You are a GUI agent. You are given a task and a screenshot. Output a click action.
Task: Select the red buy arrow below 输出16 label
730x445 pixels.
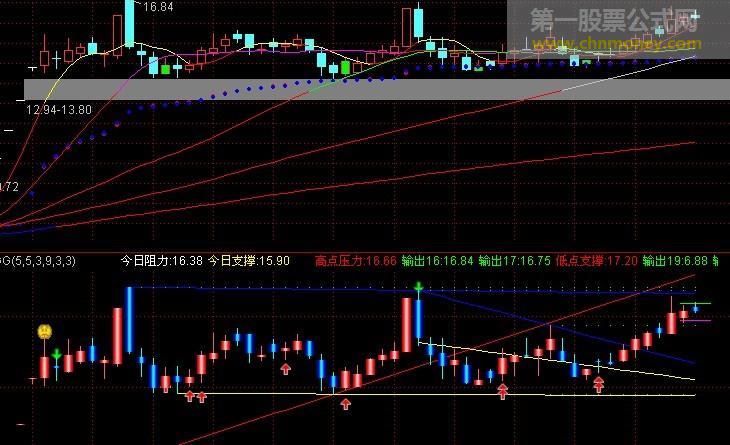(x=502, y=392)
